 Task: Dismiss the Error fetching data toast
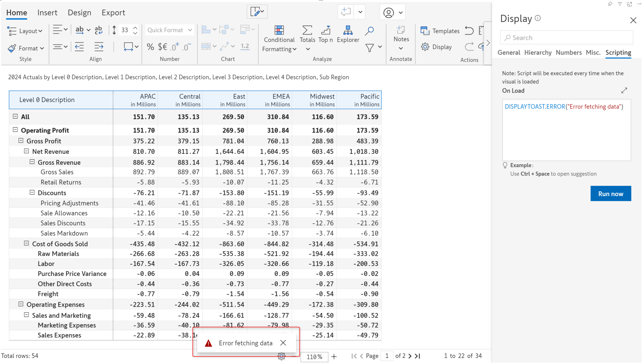(283, 343)
